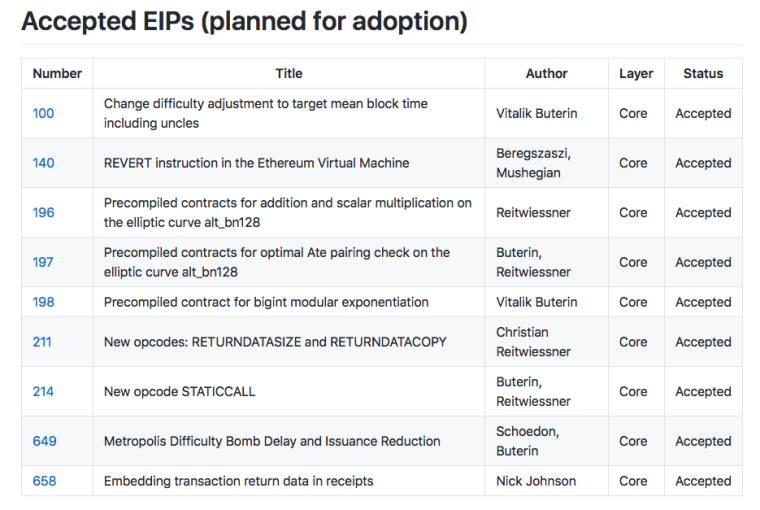Screen dimensions: 760x510
Task: Open EIP 649 Difficulty Bomb link
Action: [x=44, y=441]
